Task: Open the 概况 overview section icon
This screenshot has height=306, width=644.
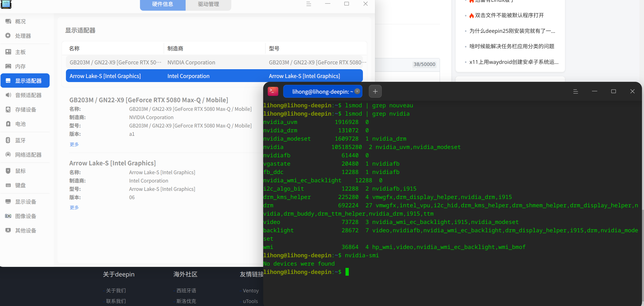Action: [8, 21]
